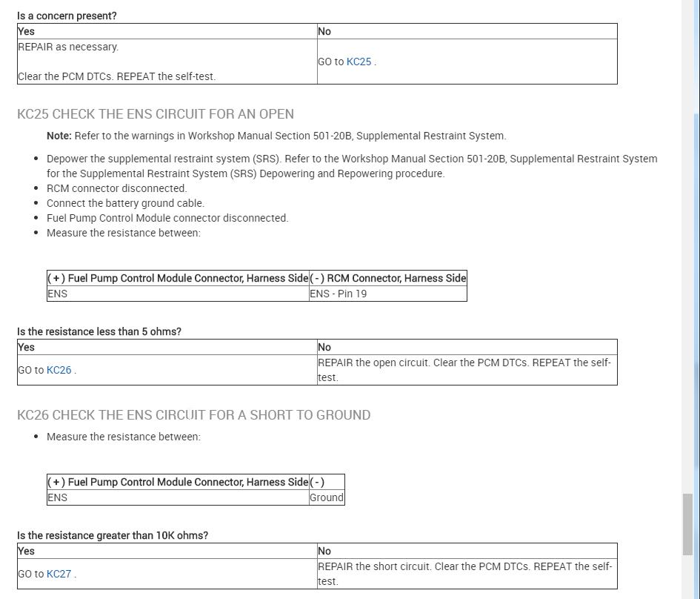Click the 'Ground' table cell

(327, 497)
